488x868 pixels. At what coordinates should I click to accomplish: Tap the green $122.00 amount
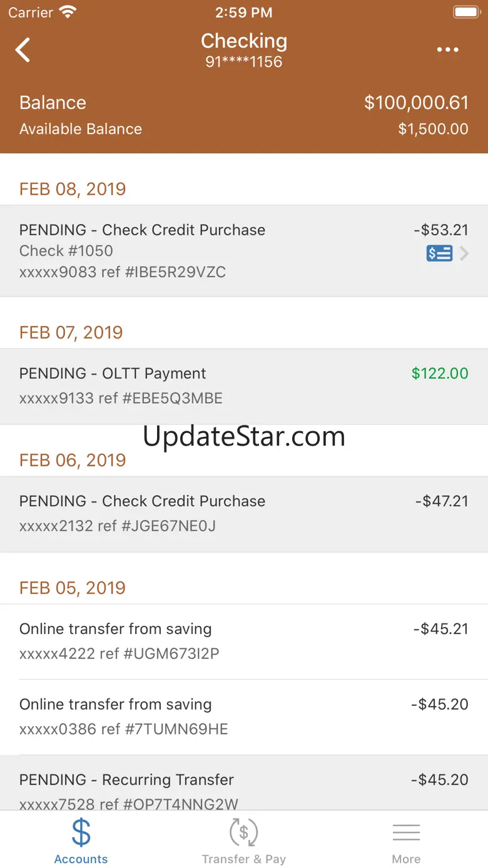pos(440,374)
